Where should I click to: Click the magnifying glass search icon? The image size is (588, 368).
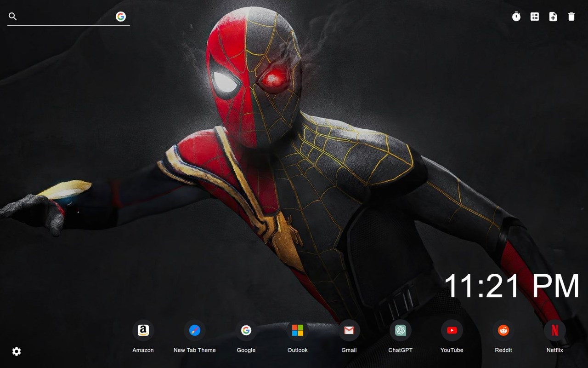click(13, 17)
